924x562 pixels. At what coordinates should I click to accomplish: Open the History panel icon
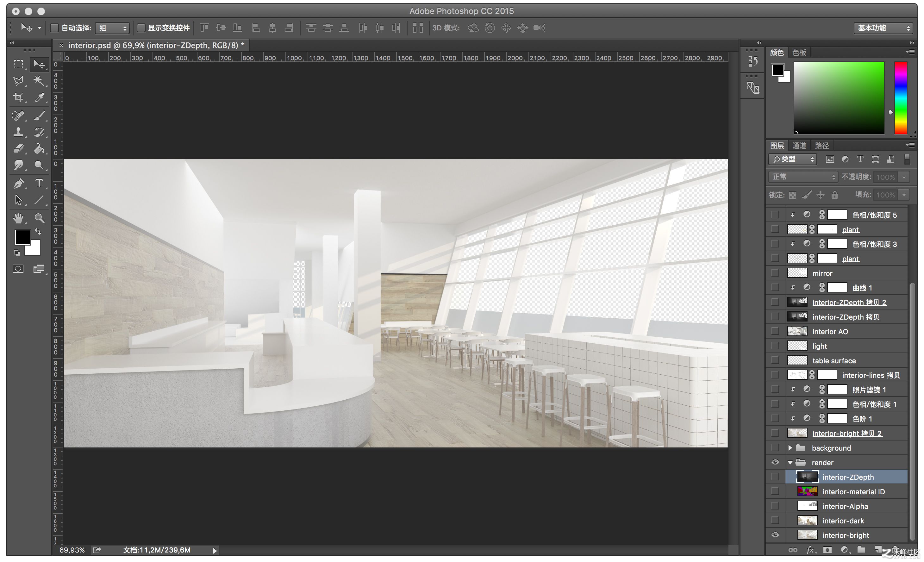pyautogui.click(x=752, y=61)
